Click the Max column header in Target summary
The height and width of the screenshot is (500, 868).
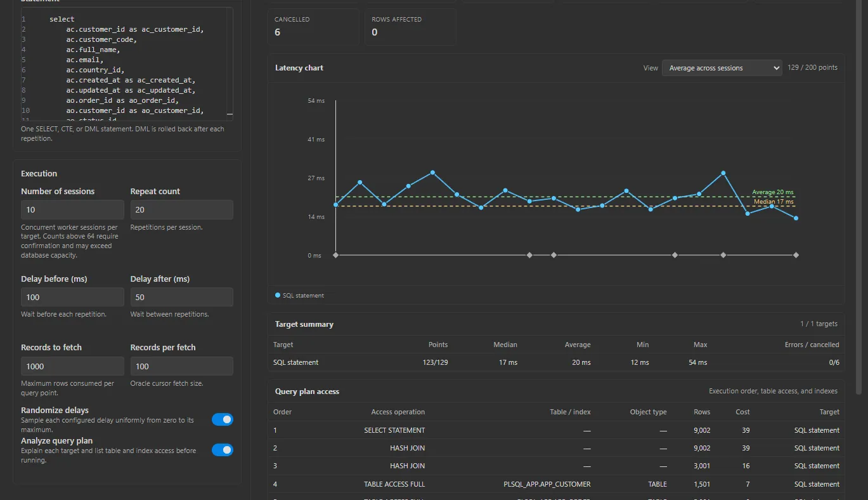pyautogui.click(x=701, y=345)
